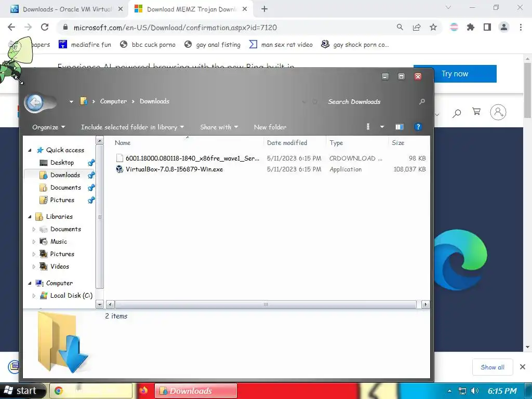Screen dimensions: 532x399
Task: Open a new Chrome tab
Action: pos(264,9)
